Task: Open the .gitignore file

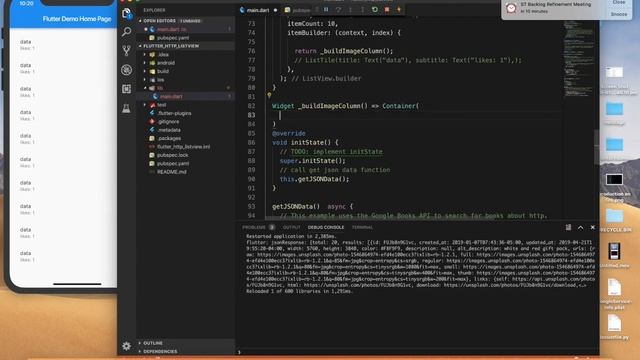Action: click(168, 122)
